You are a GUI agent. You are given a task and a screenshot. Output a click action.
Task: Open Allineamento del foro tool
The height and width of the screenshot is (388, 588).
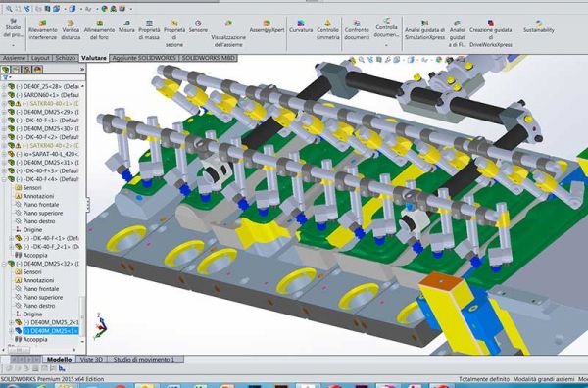pos(99,30)
